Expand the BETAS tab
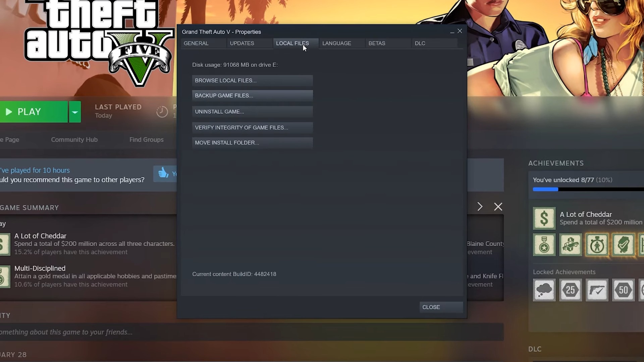The height and width of the screenshot is (362, 644). point(377,43)
